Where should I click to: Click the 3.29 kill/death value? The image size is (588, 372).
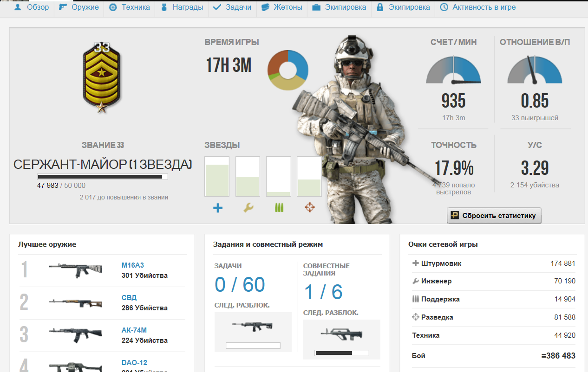coord(535,168)
